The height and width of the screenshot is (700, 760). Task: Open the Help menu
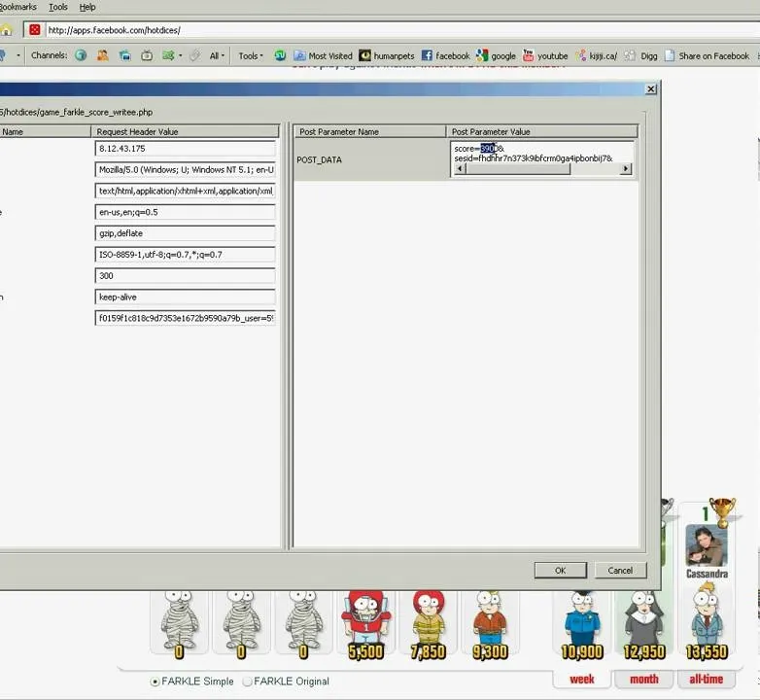click(x=87, y=7)
